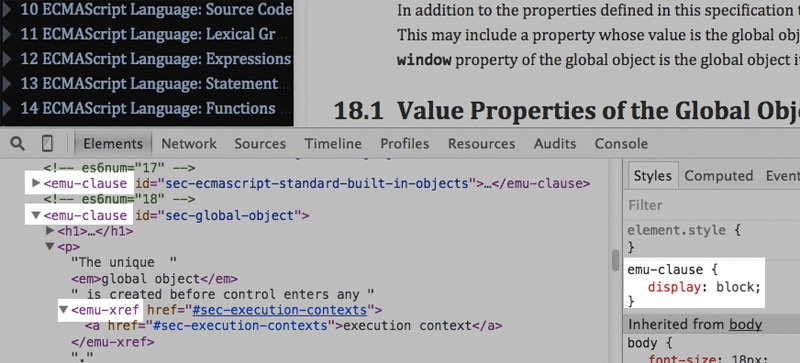This screenshot has height=363, width=800.
Task: Click the emu-clause selector in Styles
Action: 665,270
